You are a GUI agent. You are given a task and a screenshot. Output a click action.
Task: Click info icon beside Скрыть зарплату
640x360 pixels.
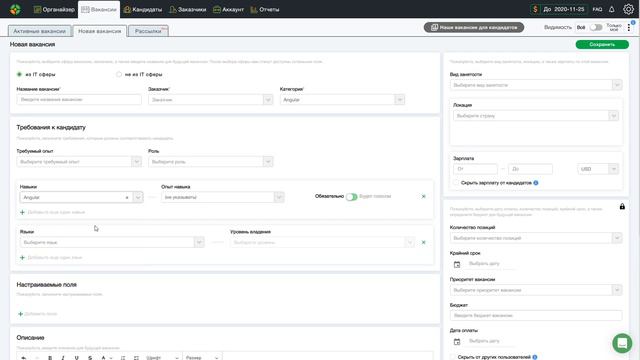click(536, 183)
